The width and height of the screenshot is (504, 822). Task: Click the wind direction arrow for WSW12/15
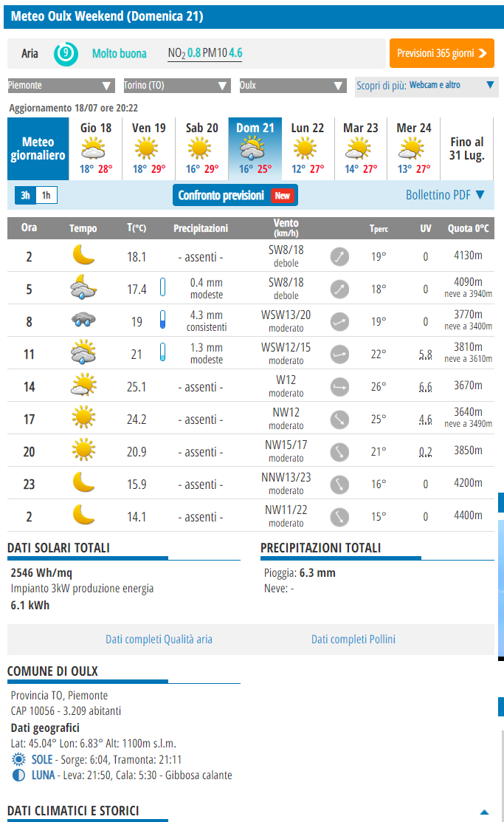339,354
